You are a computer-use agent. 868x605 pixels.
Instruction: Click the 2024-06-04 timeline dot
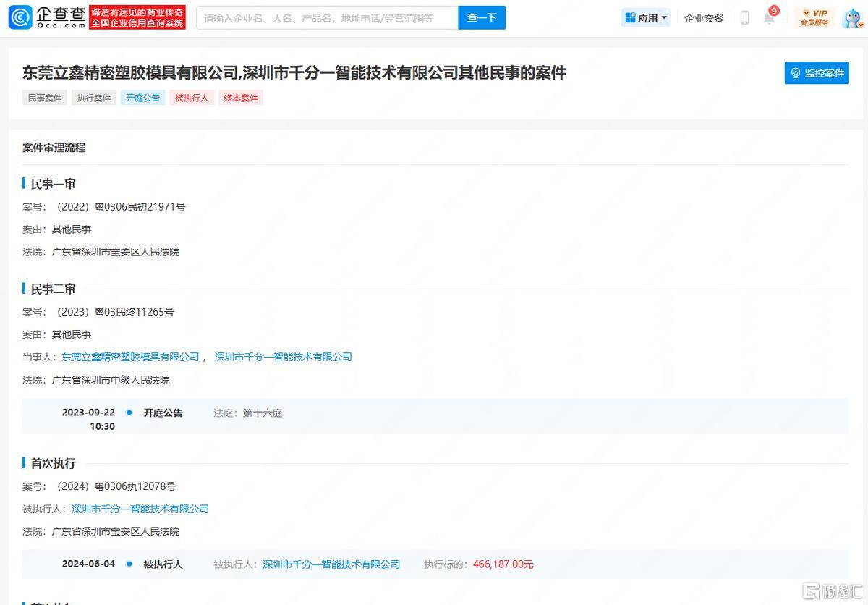[129, 564]
